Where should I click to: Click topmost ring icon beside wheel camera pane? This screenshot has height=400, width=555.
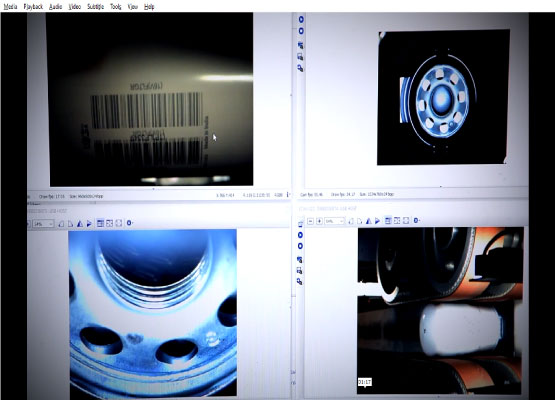(301, 19)
